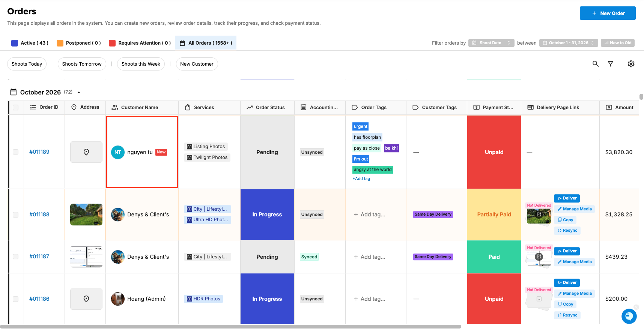Click +Add tag under order #011189 tags
The image size is (644, 330).
point(361,178)
